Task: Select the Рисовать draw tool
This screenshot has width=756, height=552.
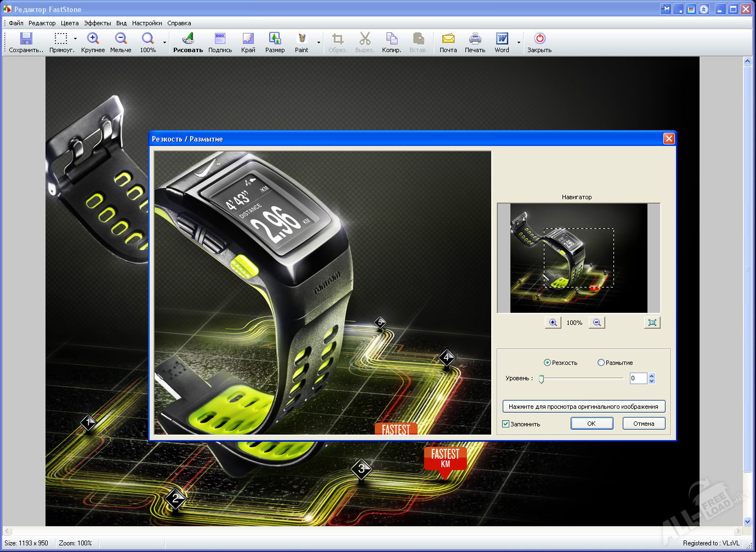Action: [x=188, y=39]
